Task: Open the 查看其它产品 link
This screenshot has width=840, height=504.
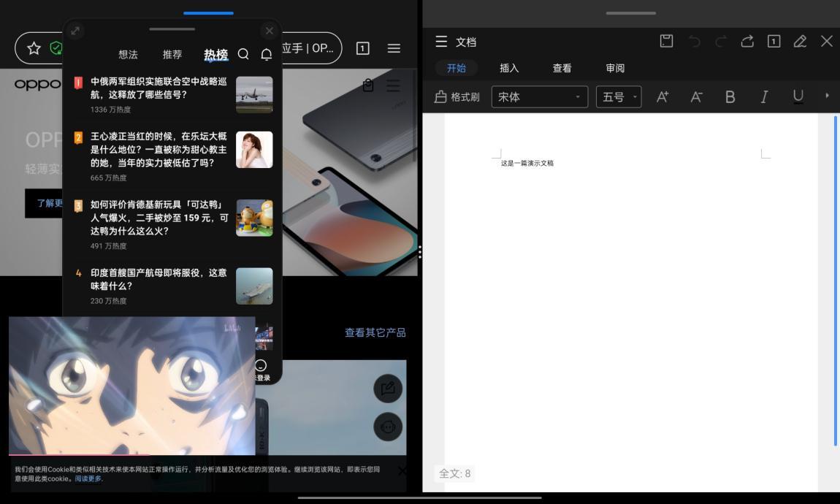Action: coord(375,332)
